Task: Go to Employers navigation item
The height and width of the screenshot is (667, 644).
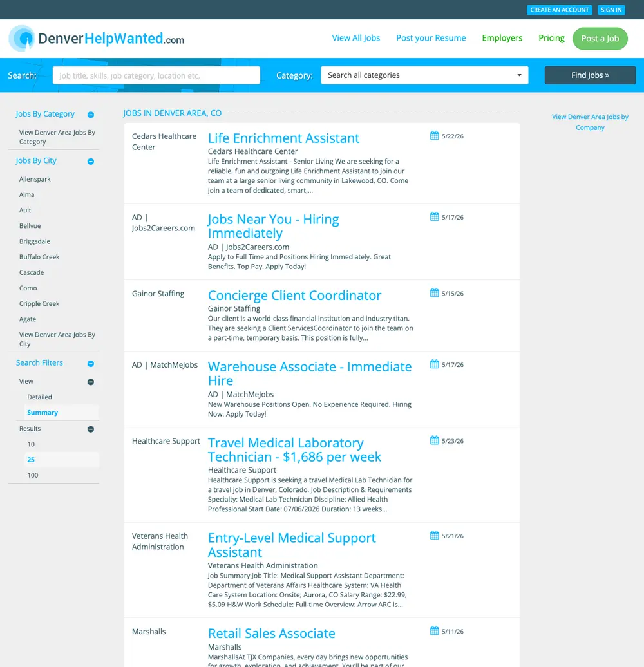Action: 502,38
